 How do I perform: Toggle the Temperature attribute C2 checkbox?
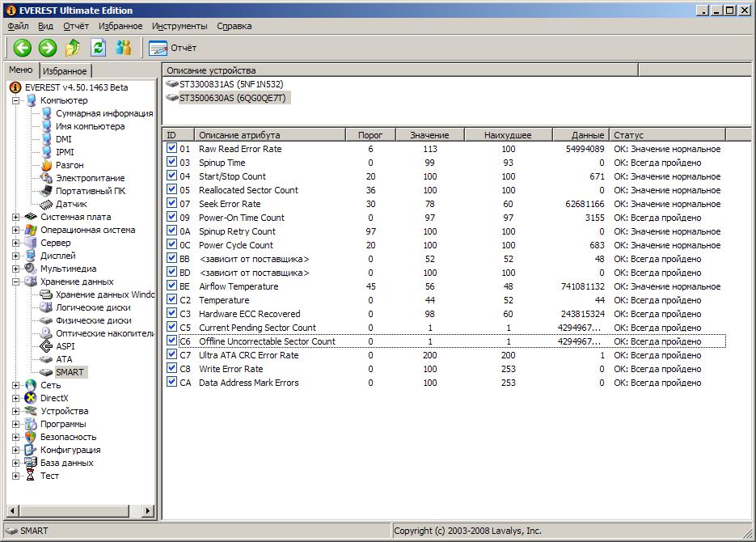coord(171,300)
